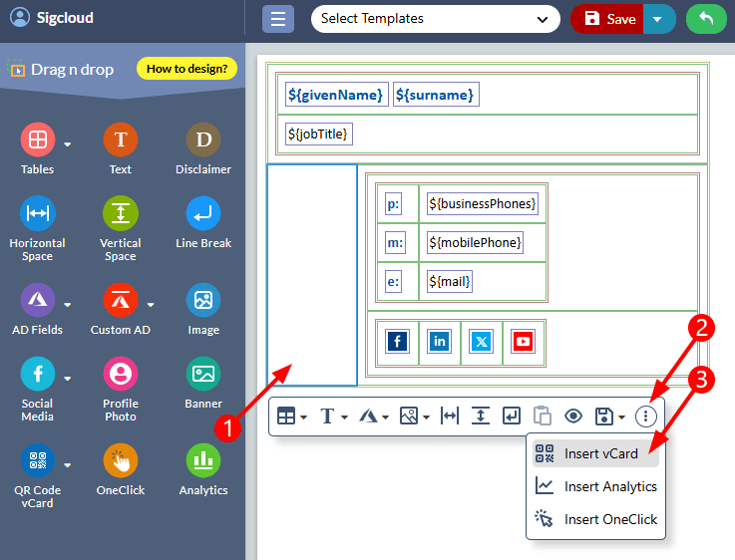Click the LinkedIn icon in signature
Image resolution: width=735 pixels, height=560 pixels.
(x=439, y=342)
